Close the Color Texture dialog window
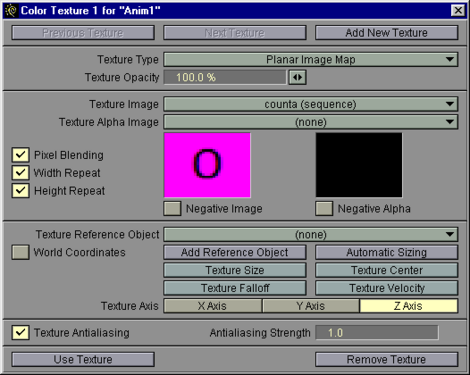 point(458,10)
